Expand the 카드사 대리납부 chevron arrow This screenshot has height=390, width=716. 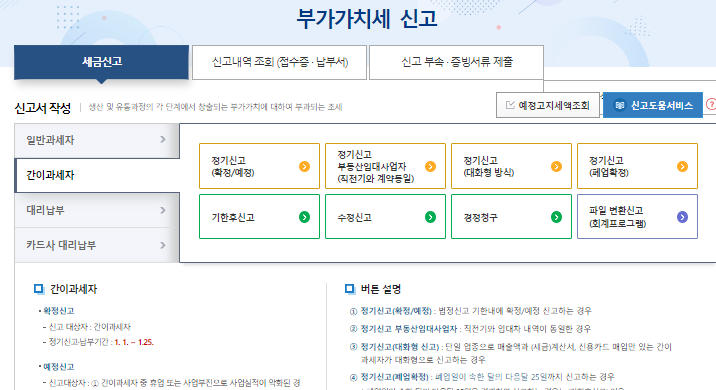163,245
